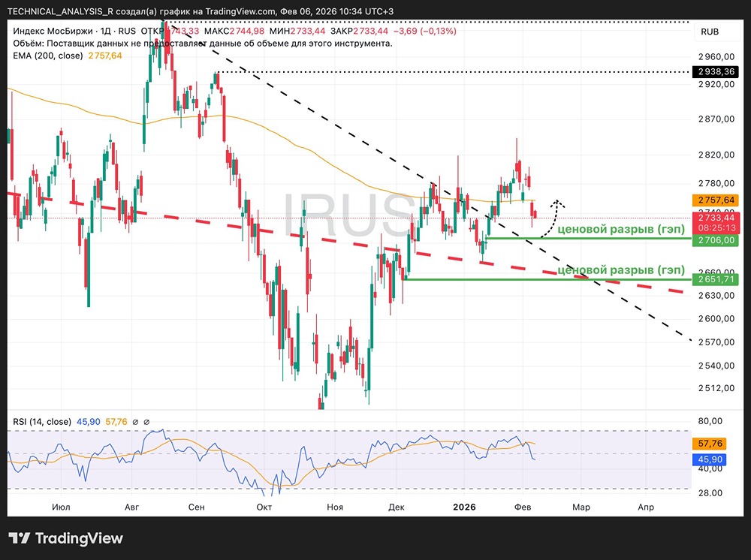Click the ∅ symbol right after RSI value 57,76

[135, 422]
